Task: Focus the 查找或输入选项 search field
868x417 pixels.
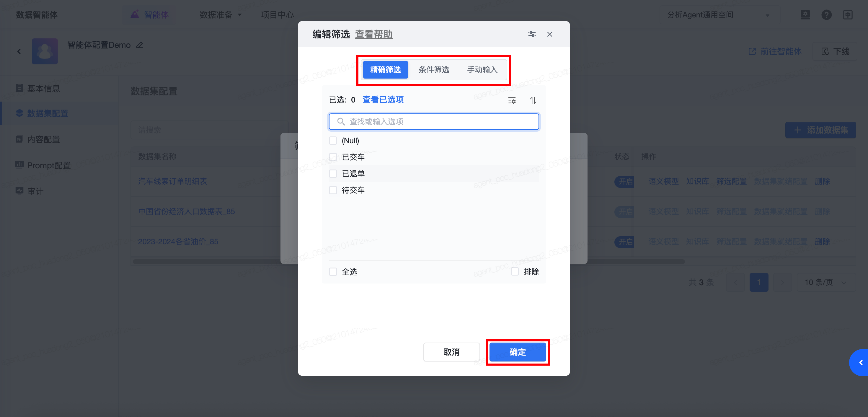Action: (434, 122)
